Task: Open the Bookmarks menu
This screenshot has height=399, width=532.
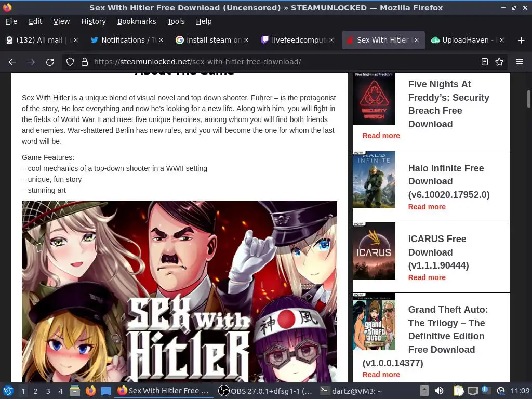Action: [137, 21]
